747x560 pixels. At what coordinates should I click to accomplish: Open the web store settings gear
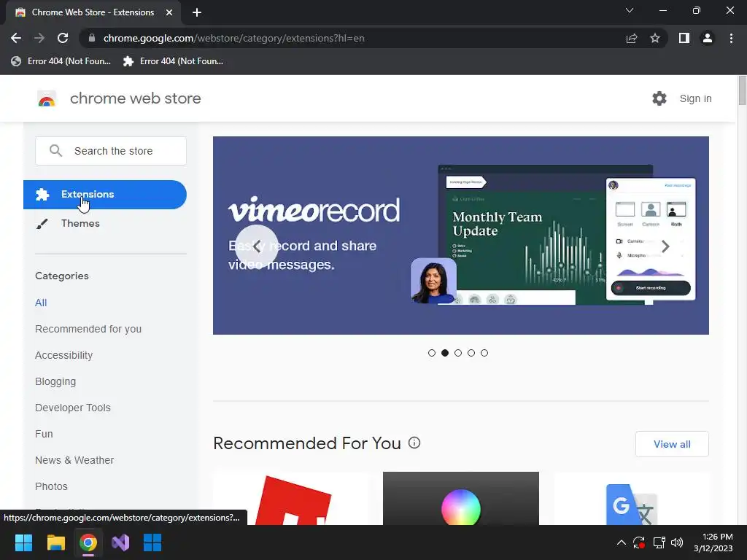[x=659, y=98]
